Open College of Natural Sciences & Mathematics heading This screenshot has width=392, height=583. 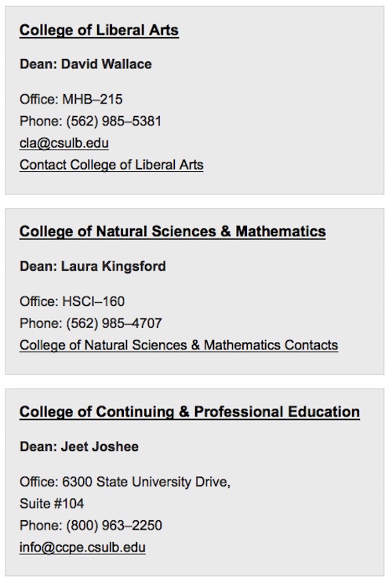tap(172, 231)
